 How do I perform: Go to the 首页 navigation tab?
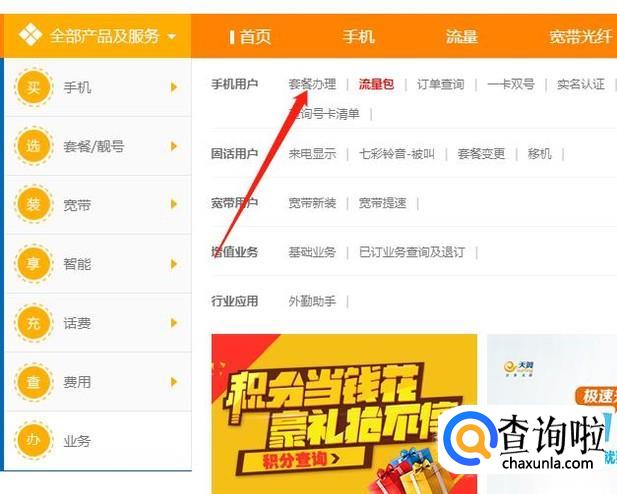(255, 37)
